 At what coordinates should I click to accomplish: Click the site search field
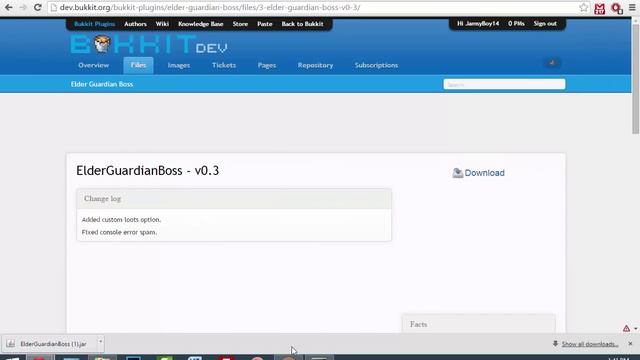[x=504, y=84]
